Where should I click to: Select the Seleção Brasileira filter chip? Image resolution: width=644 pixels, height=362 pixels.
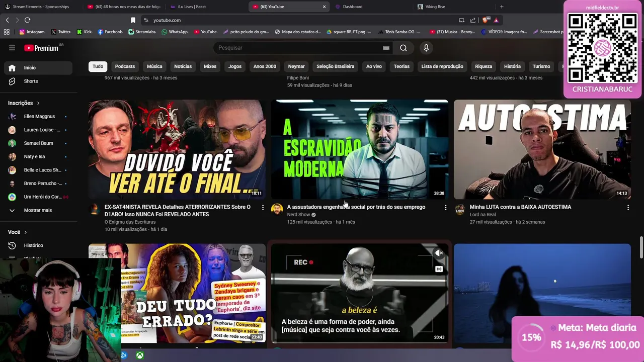coord(335,66)
